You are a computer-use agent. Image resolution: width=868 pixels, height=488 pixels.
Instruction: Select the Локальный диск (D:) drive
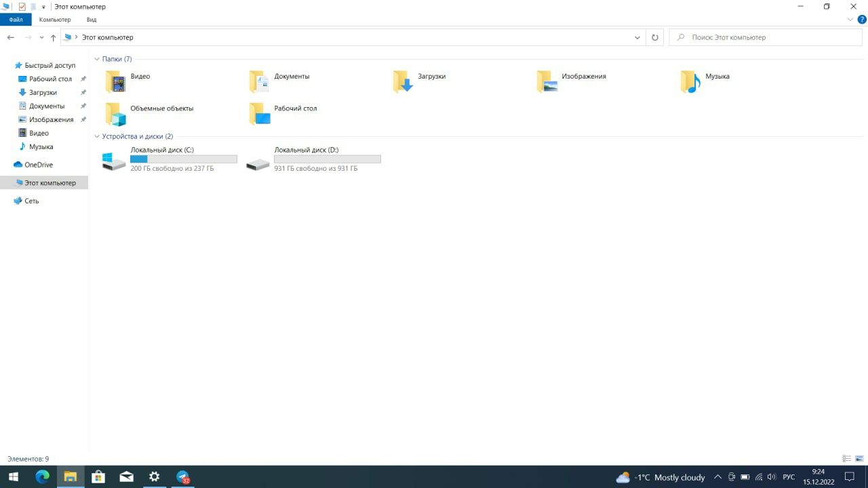click(x=313, y=159)
